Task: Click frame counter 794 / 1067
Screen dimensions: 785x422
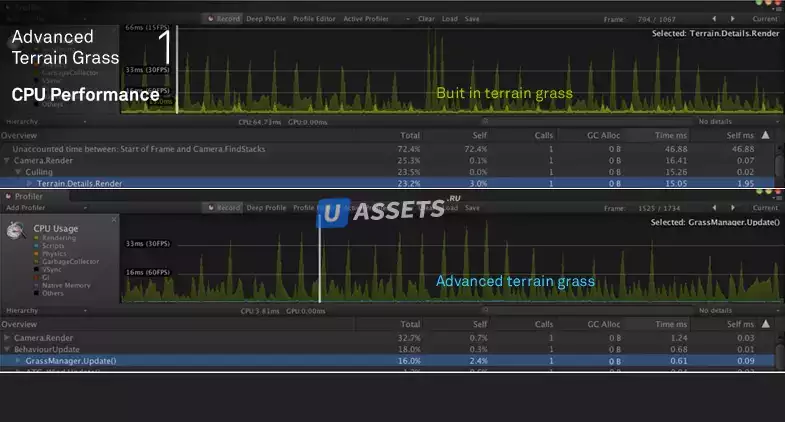Action: (x=656, y=19)
